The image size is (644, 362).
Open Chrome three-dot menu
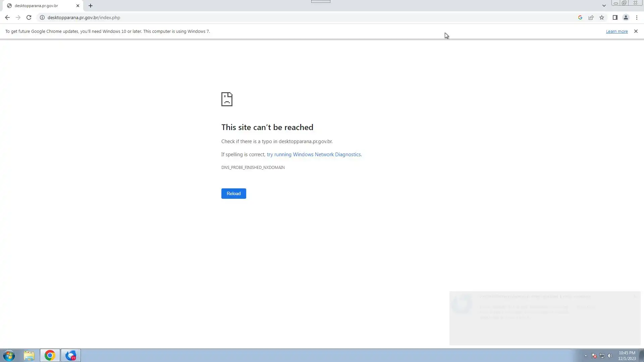click(637, 17)
